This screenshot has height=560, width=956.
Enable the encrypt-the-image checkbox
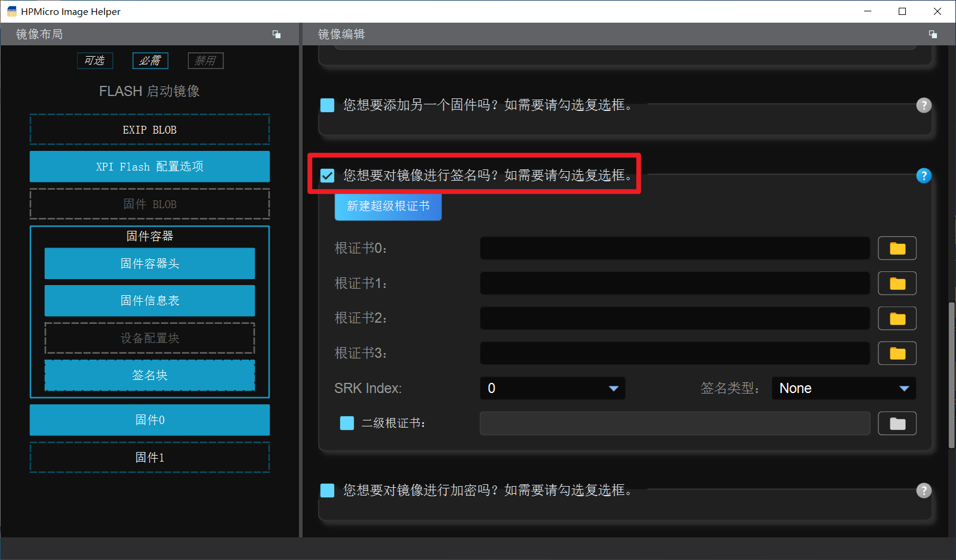point(327,490)
